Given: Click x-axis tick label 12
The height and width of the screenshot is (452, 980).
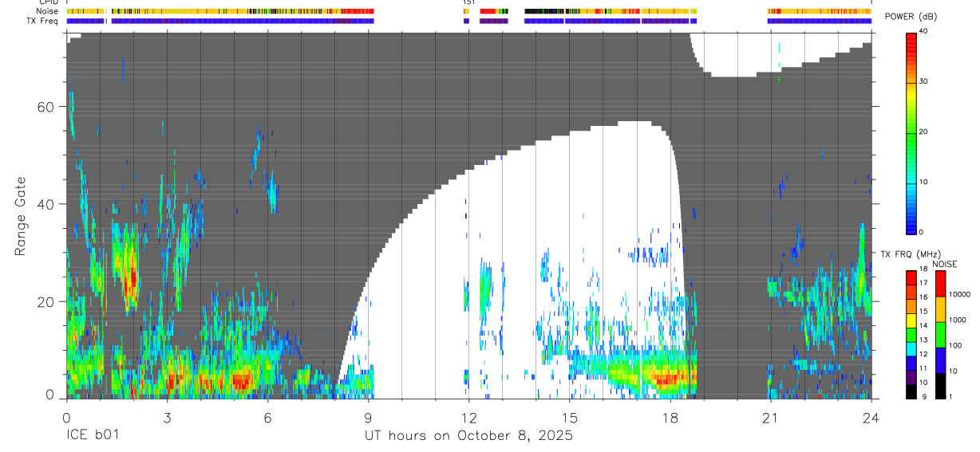Looking at the screenshot, I should pos(468,418).
